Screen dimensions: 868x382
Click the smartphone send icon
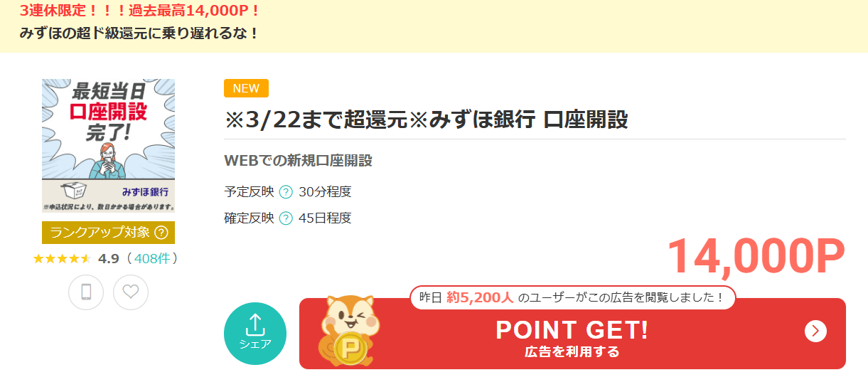(86, 292)
